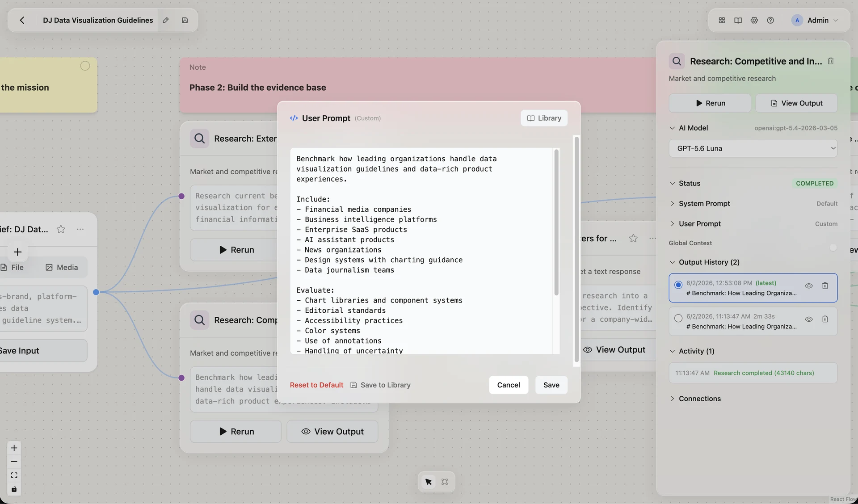Fit the canvas view to screen
The height and width of the screenshot is (504, 858).
[x=14, y=475]
